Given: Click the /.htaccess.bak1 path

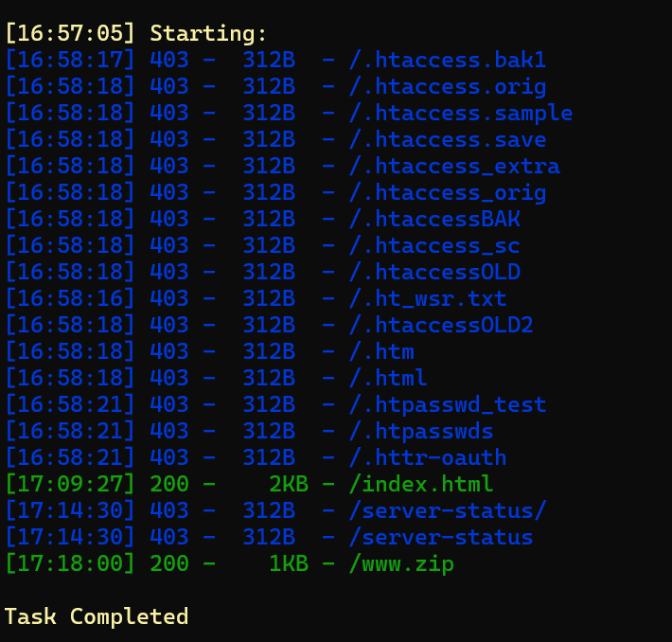Looking at the screenshot, I should 448,61.
